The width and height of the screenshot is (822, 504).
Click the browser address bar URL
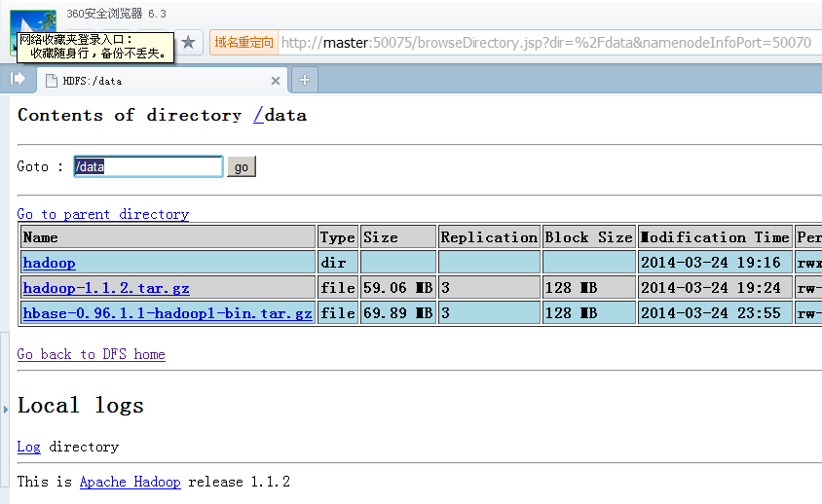click(x=545, y=43)
